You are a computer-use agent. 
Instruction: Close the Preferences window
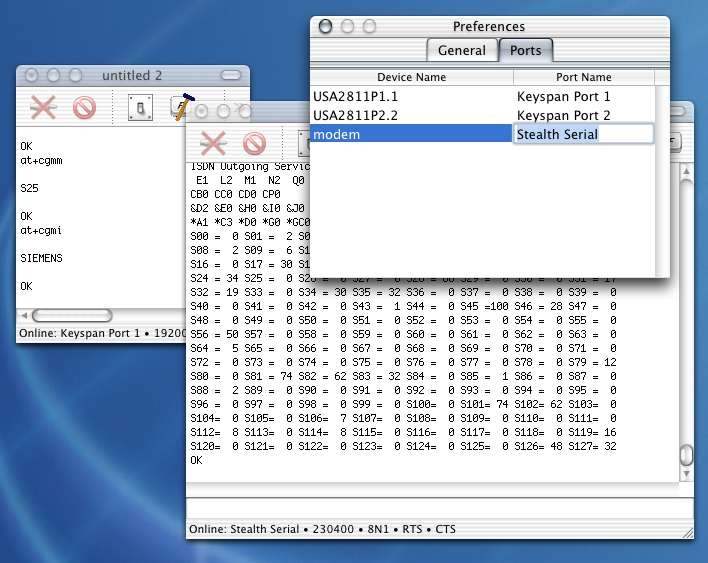325,26
